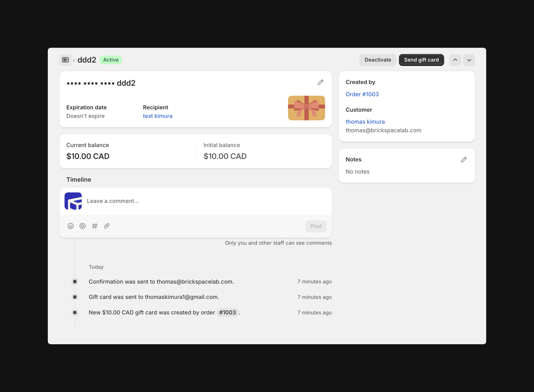Click order #1003 tag in timeline
The width and height of the screenshot is (534, 392).
tap(227, 313)
